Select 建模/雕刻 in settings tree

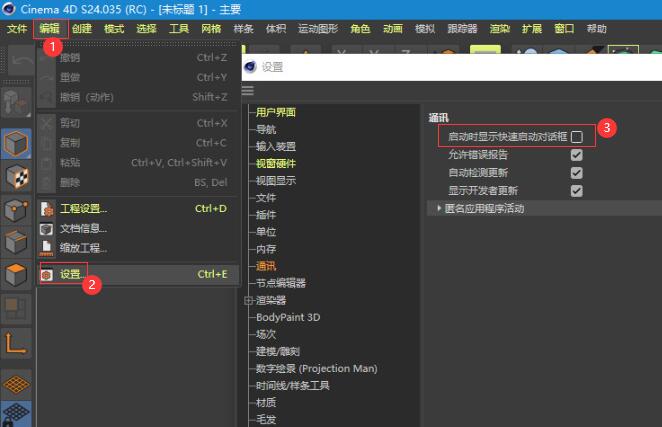point(278,351)
